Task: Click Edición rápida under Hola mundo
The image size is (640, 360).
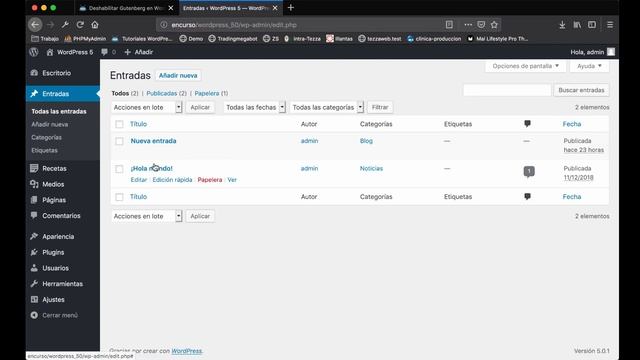Action: [172, 180]
